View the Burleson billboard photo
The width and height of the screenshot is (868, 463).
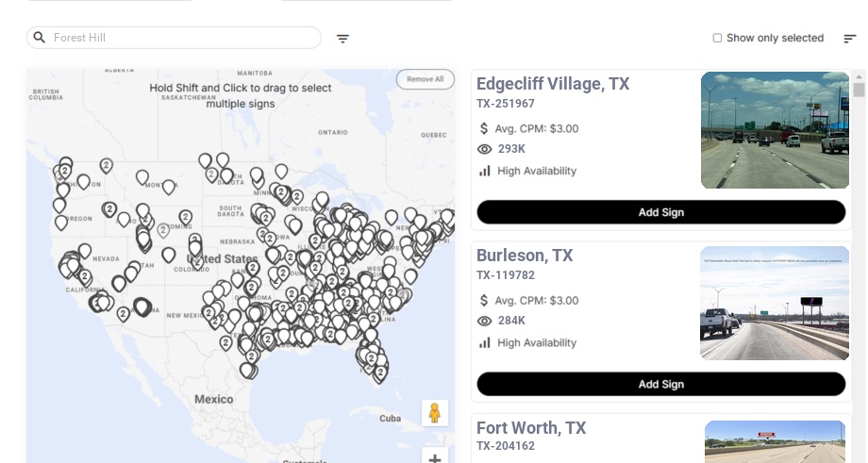click(774, 303)
